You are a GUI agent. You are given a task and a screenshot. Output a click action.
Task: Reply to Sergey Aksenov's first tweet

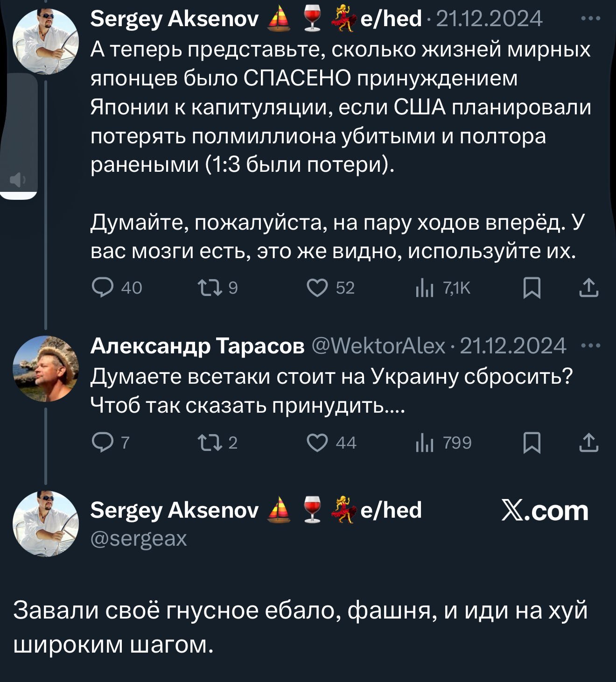(x=103, y=288)
